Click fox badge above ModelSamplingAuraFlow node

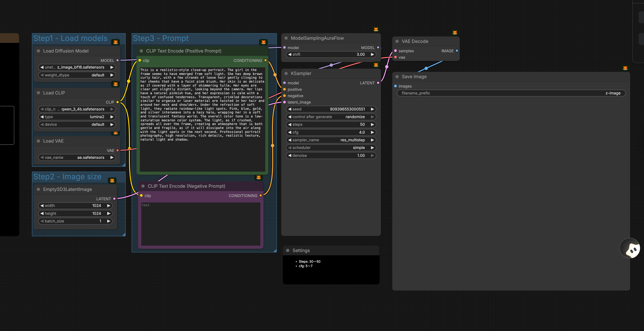point(376,30)
